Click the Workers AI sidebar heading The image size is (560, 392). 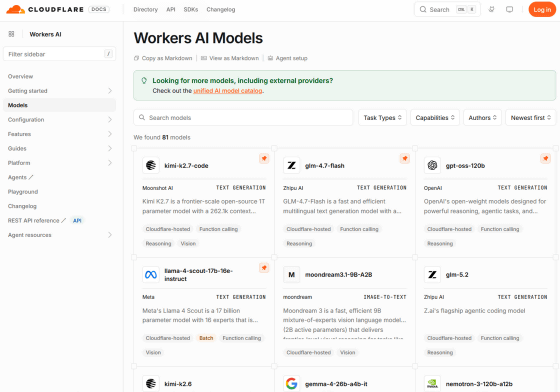tap(45, 34)
